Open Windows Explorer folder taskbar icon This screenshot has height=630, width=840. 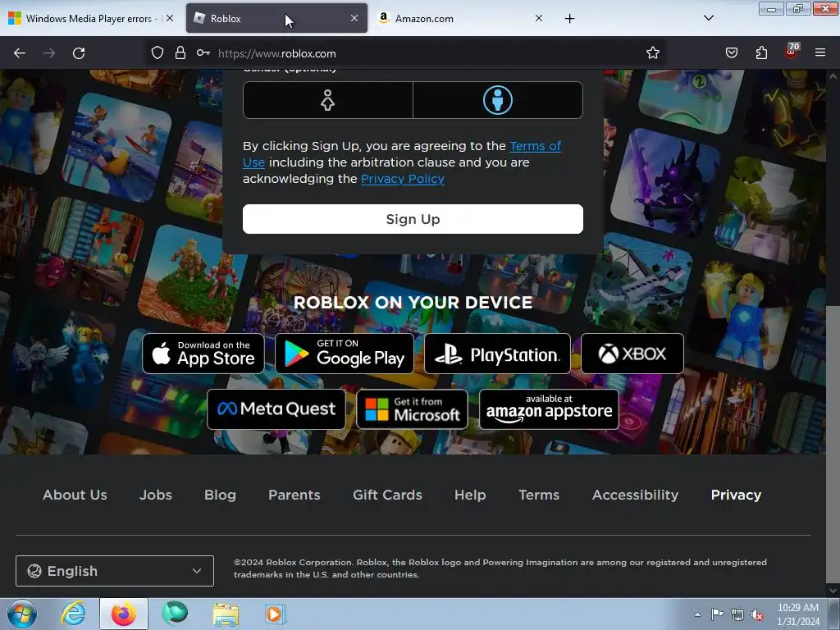click(x=226, y=614)
